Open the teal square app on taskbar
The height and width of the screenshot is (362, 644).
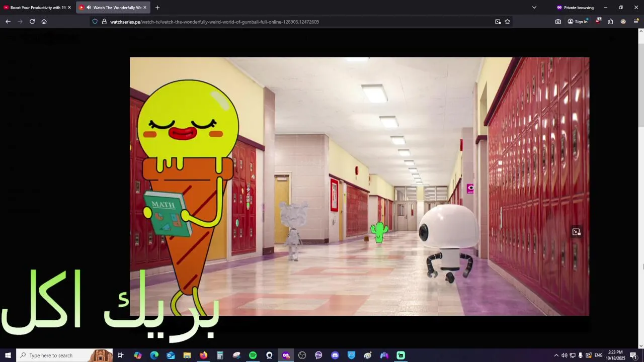(401, 355)
